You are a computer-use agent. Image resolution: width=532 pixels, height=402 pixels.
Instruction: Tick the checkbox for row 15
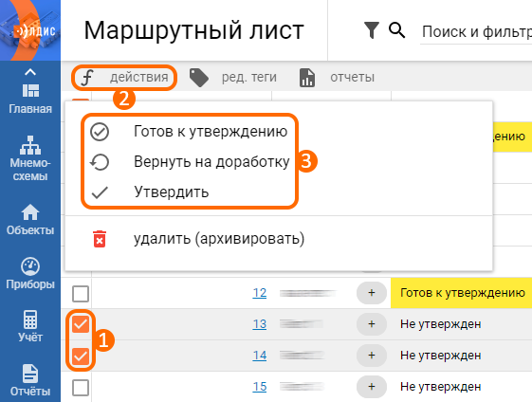coord(81,388)
